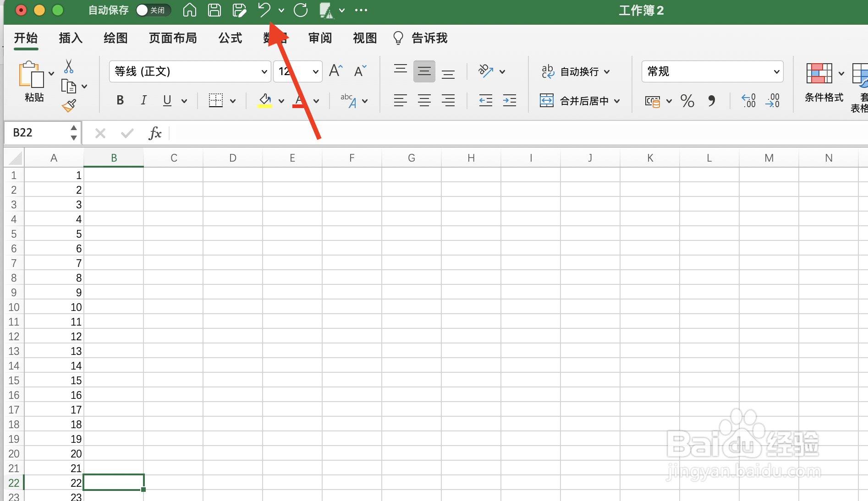Click the increase font size icon
This screenshot has height=501, width=868.
pyautogui.click(x=335, y=71)
